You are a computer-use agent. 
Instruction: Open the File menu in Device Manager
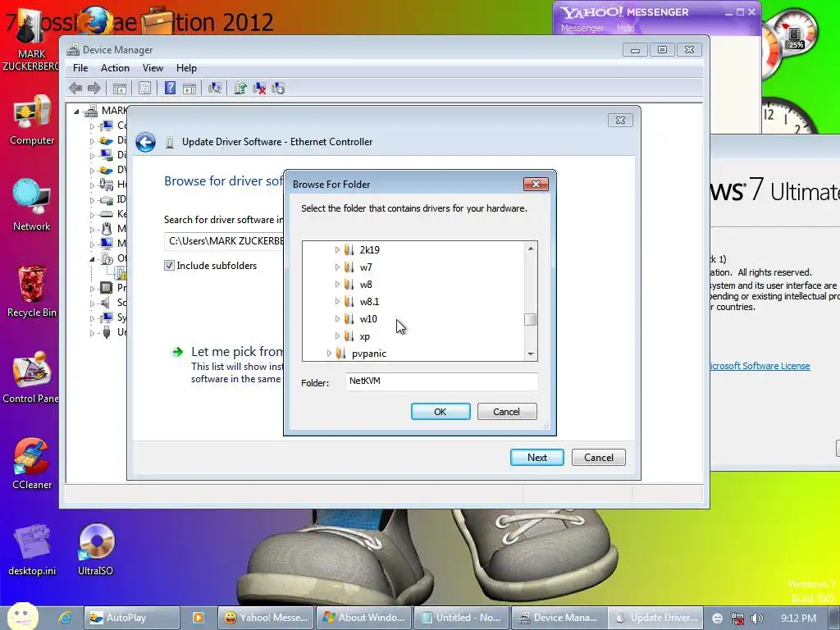coord(80,68)
